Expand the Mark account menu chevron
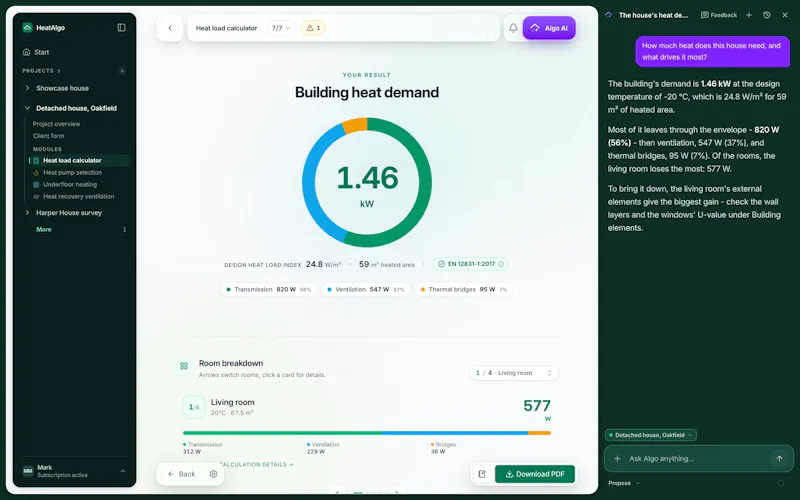 pos(123,471)
